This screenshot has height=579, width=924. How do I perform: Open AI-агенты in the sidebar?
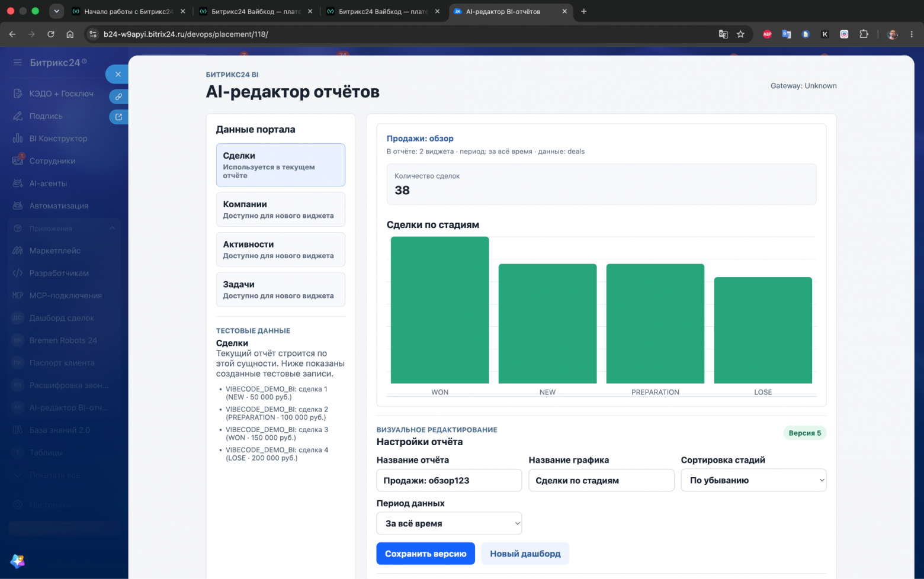[49, 184]
